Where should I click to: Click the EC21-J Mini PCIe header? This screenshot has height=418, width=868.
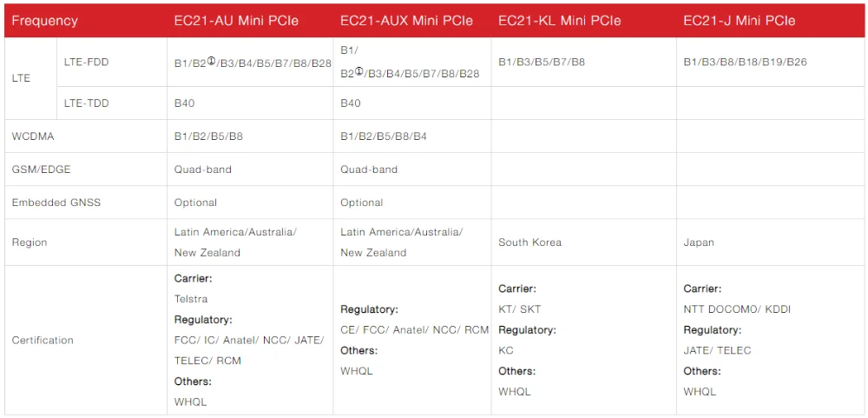click(x=740, y=21)
